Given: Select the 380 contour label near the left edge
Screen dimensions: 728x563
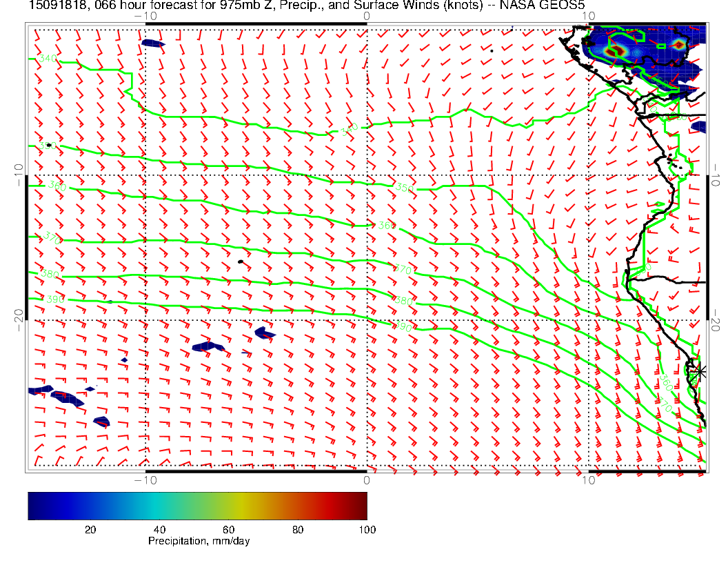Looking at the screenshot, I should click(x=50, y=274).
